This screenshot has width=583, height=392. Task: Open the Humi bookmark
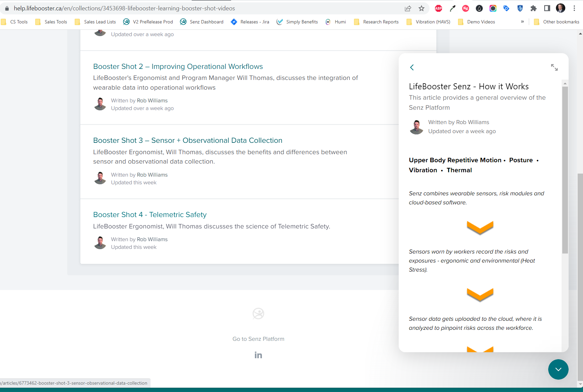pos(335,22)
